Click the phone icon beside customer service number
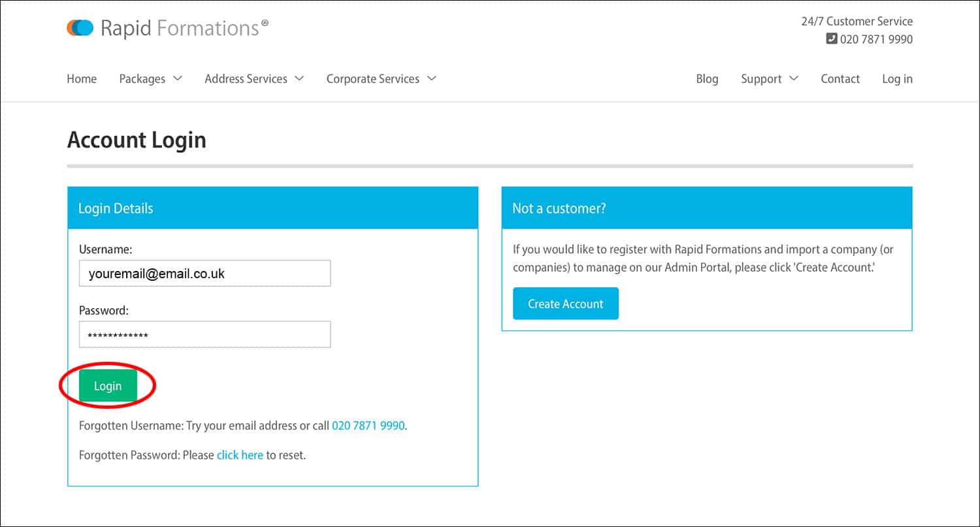The image size is (980, 527). (x=831, y=39)
